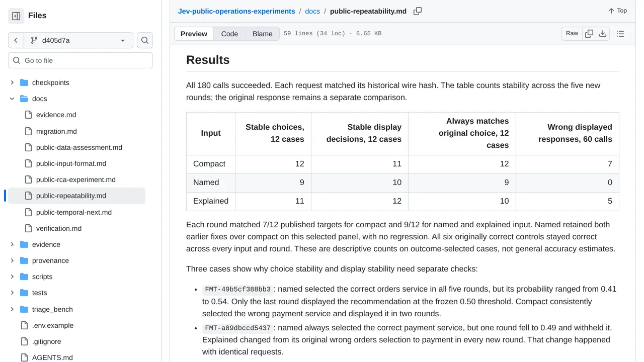This screenshot has height=362, width=644.
Task: Open verification.md in the file tree
Action: 59,228
